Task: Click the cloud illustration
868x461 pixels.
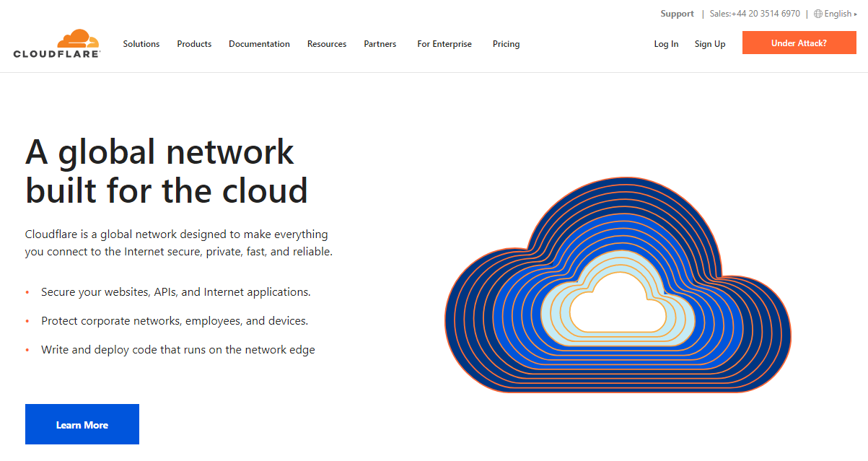Action: 618,286
